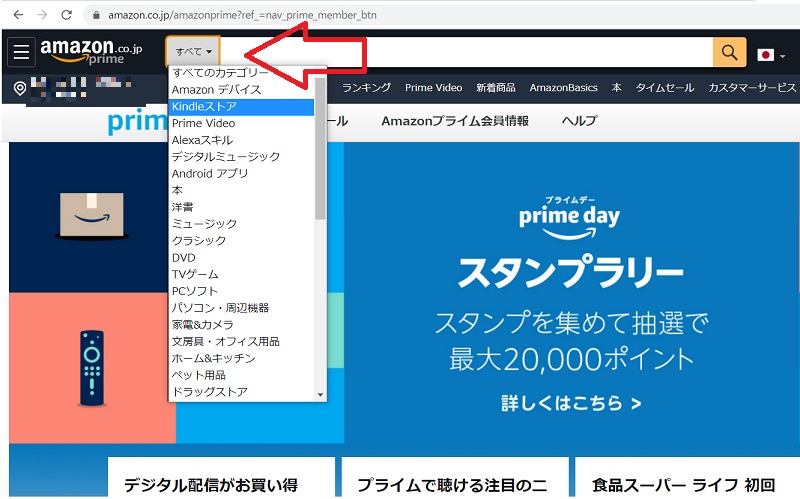Click the browser forward arrow
The height and width of the screenshot is (499, 800).
click(x=42, y=15)
